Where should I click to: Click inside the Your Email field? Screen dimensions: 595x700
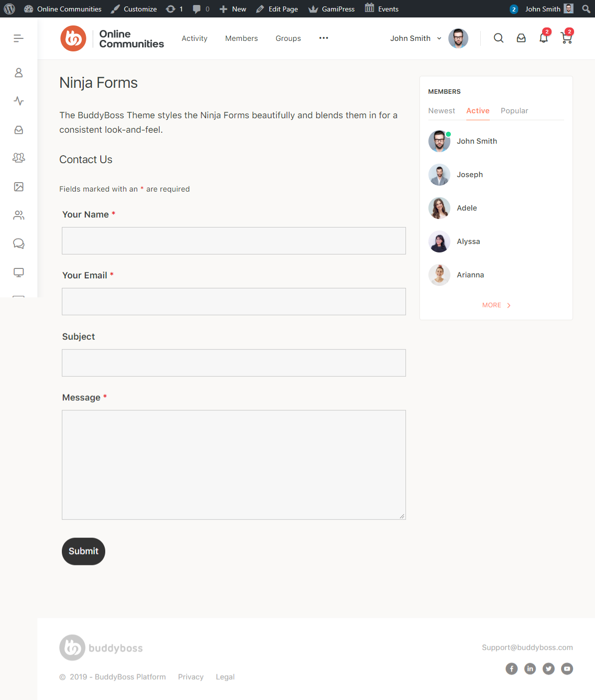coord(233,301)
